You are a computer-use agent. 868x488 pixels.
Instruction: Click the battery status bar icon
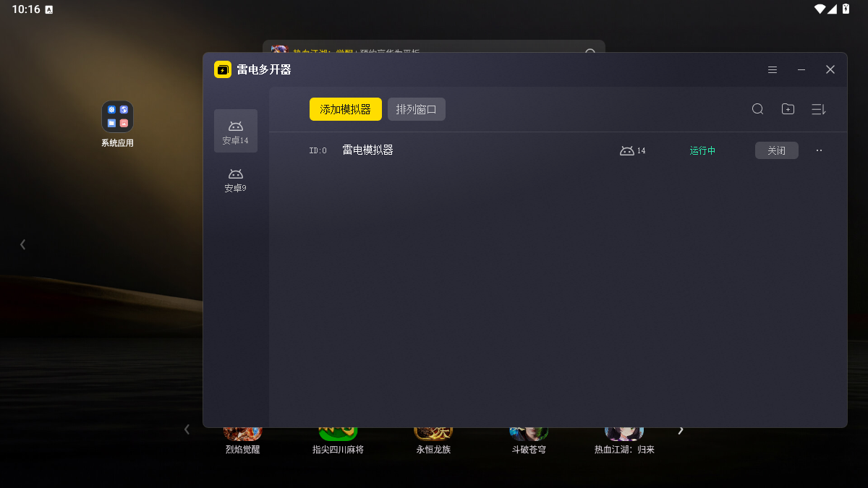point(846,9)
